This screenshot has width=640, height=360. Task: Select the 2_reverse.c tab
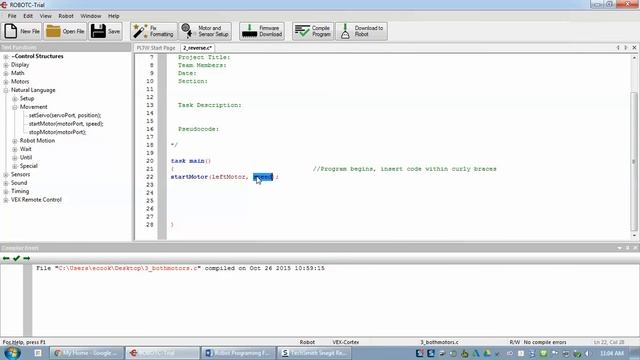tap(197, 48)
